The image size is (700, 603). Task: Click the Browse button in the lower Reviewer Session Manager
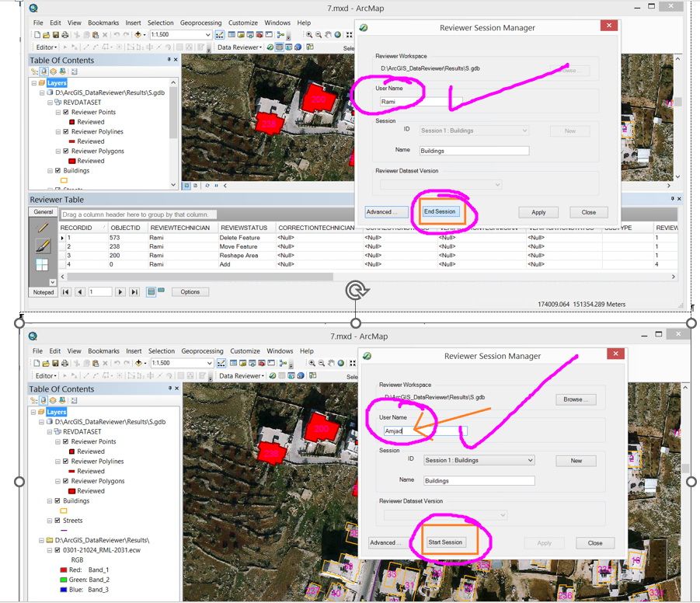click(x=576, y=399)
